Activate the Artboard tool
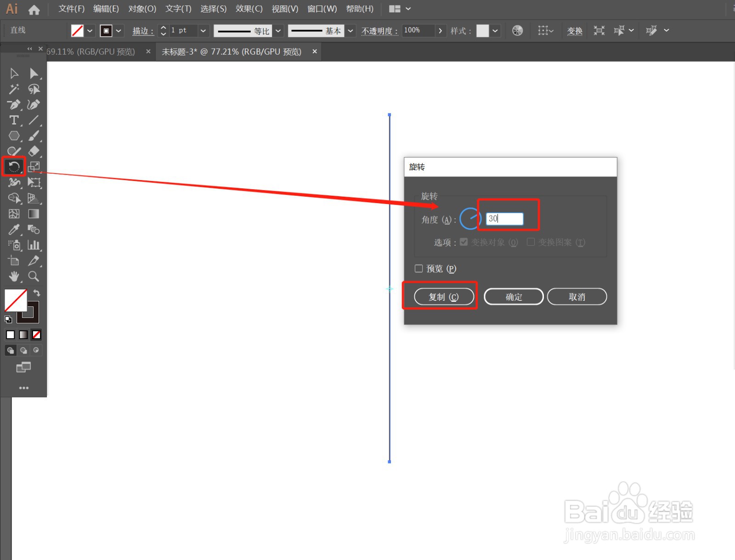Image resolution: width=735 pixels, height=560 pixels. click(x=14, y=260)
